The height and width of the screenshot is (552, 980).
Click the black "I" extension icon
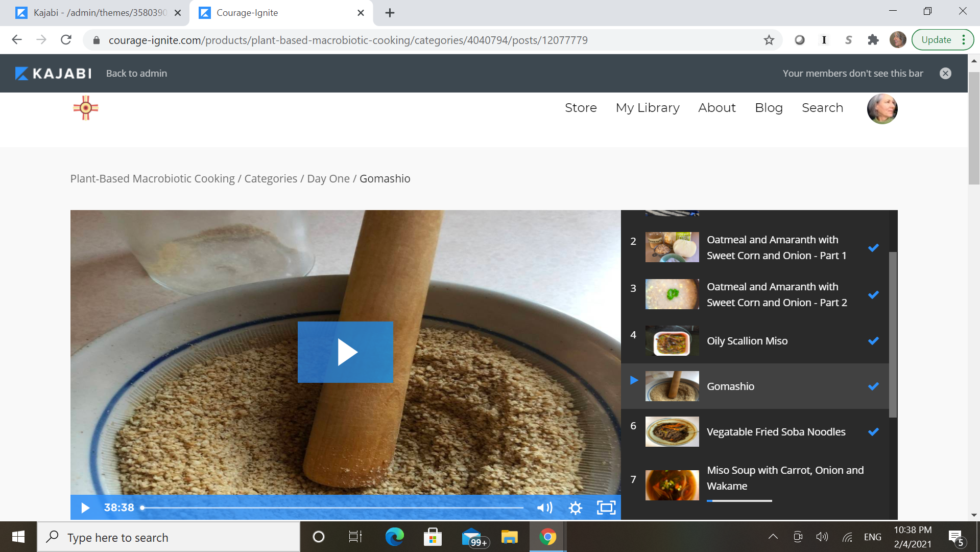pos(824,40)
